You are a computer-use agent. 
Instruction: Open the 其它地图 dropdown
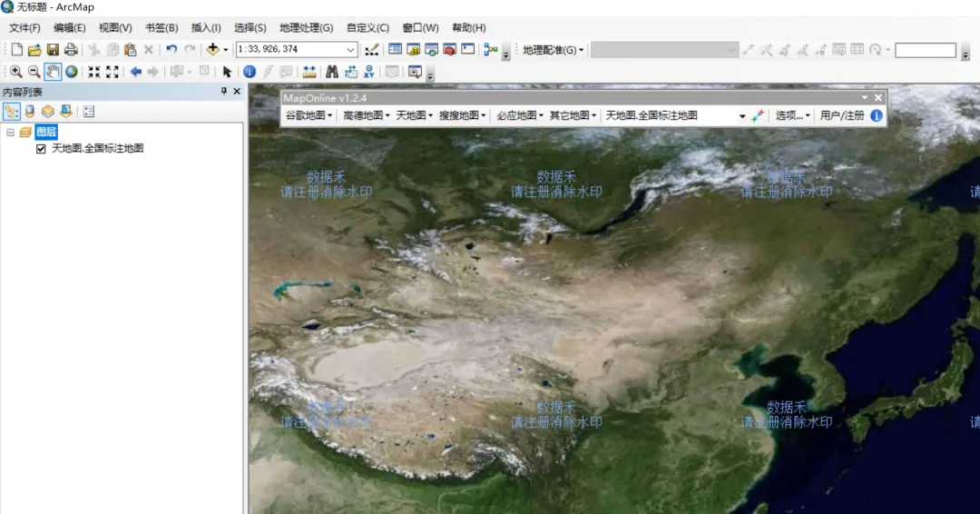pos(573,115)
